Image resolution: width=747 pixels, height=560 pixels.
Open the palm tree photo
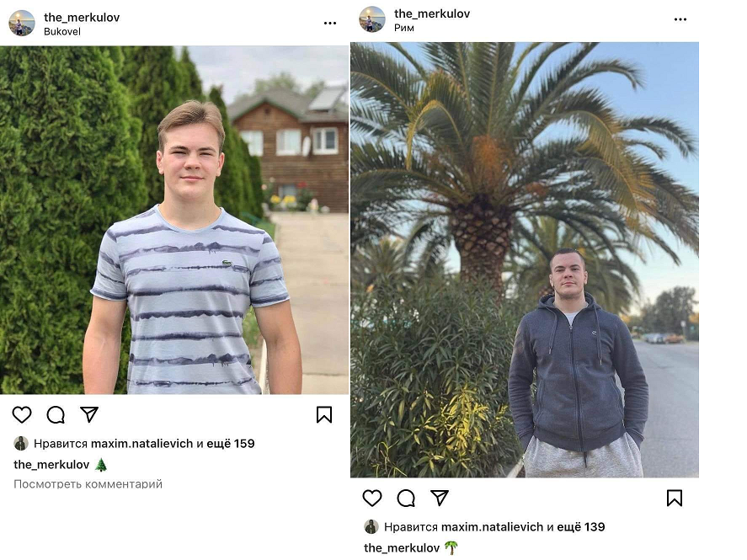click(x=524, y=259)
